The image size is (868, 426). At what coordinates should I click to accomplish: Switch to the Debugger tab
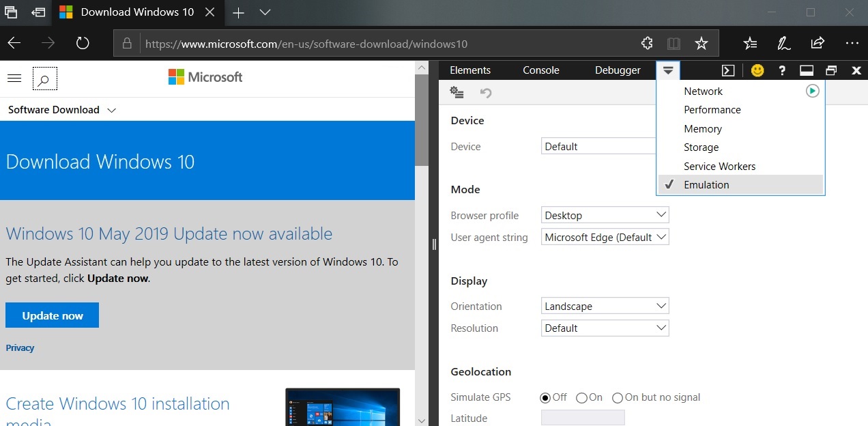coord(618,70)
